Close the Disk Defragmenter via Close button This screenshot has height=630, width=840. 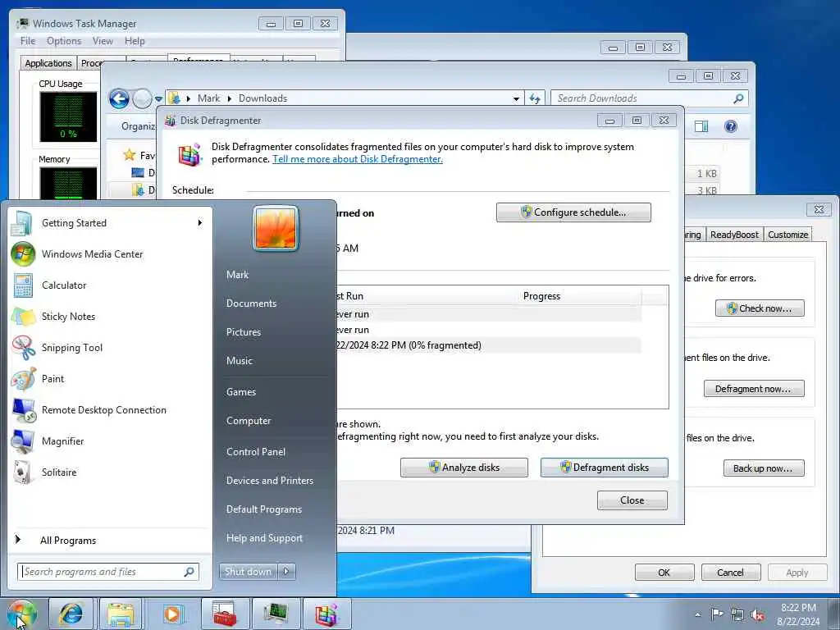[632, 500]
